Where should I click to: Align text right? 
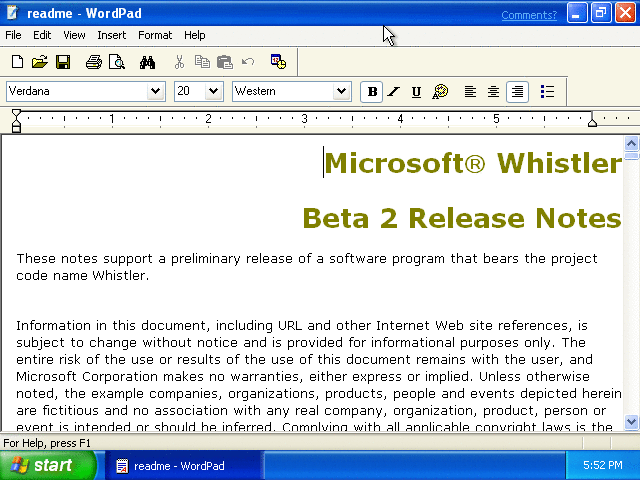(517, 91)
